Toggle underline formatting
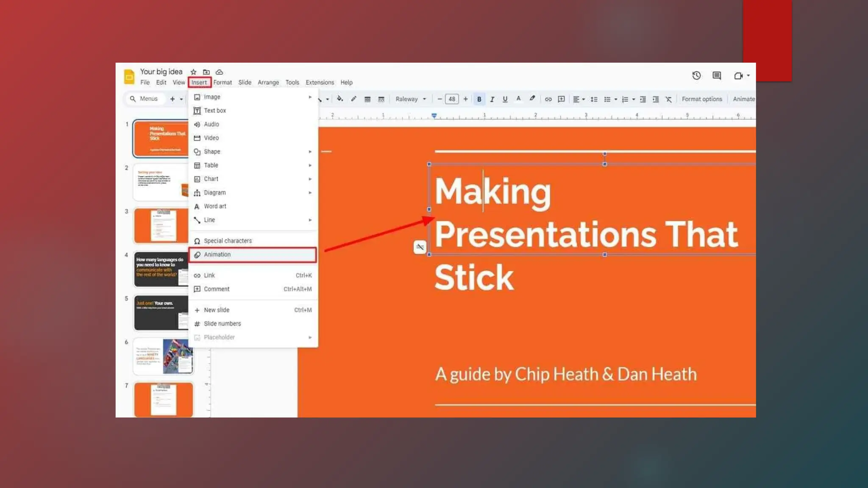Image resolution: width=868 pixels, height=488 pixels. pos(505,99)
